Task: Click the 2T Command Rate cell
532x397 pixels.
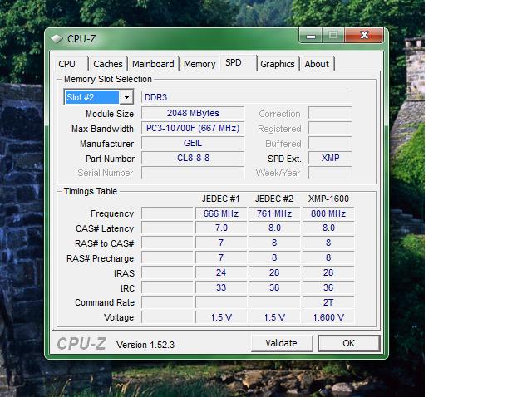Action: coord(328,302)
